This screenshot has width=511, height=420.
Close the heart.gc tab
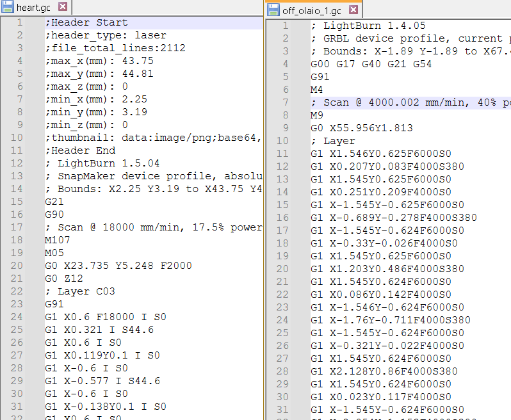tap(62, 6)
